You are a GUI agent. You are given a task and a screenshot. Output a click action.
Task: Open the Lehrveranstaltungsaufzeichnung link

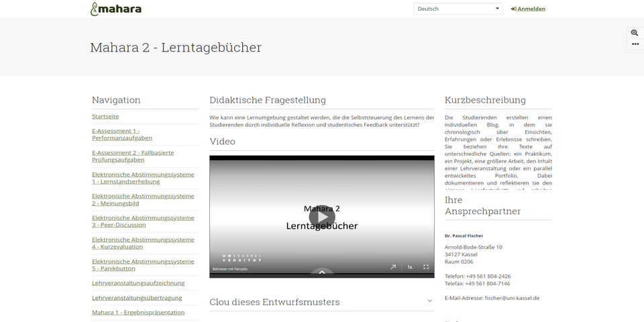pyautogui.click(x=138, y=283)
